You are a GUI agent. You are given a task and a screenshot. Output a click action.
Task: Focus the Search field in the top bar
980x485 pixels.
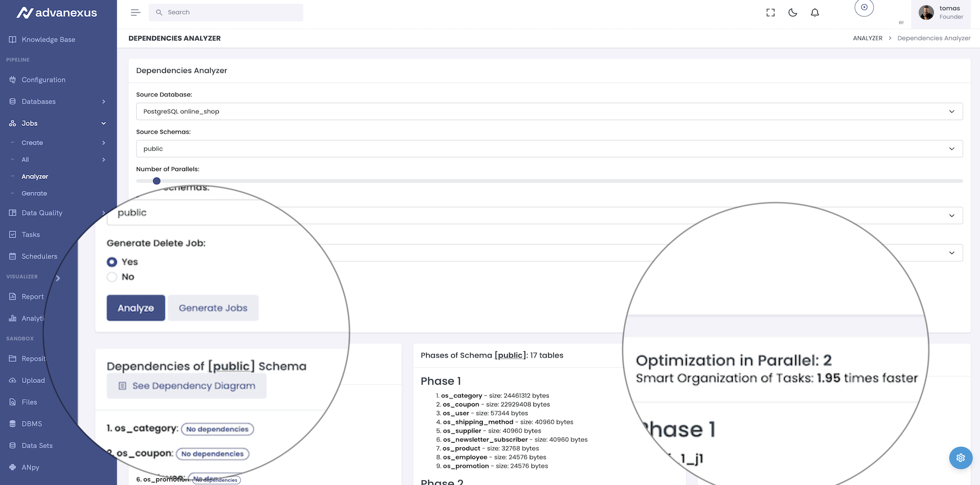click(226, 12)
